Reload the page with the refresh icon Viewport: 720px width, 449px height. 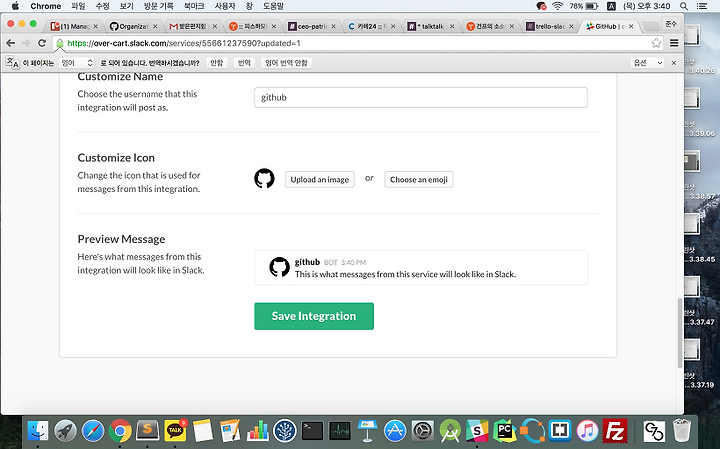pos(42,43)
